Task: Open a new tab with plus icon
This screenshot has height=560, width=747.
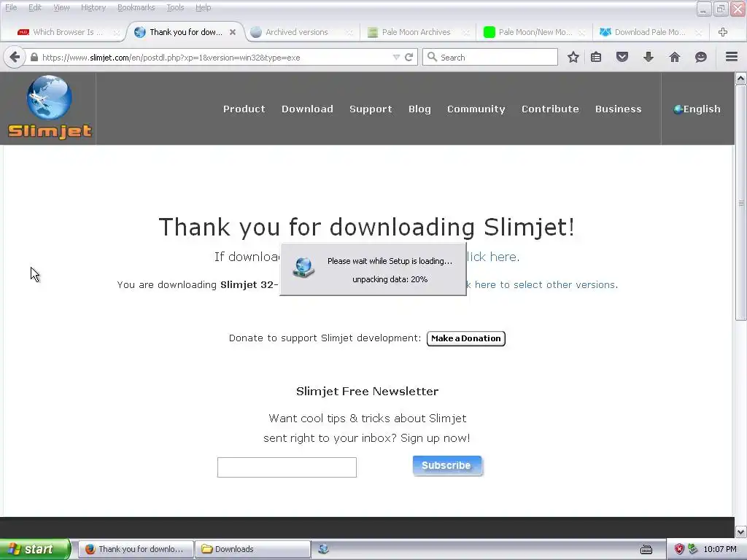Action: pos(723,32)
